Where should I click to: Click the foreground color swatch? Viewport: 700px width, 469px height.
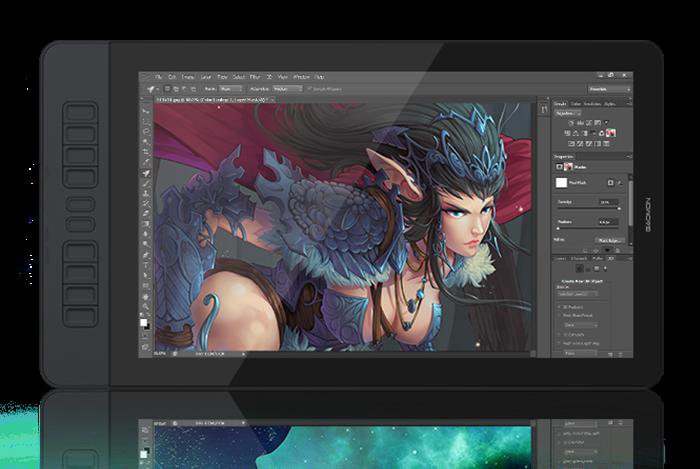tap(144, 322)
